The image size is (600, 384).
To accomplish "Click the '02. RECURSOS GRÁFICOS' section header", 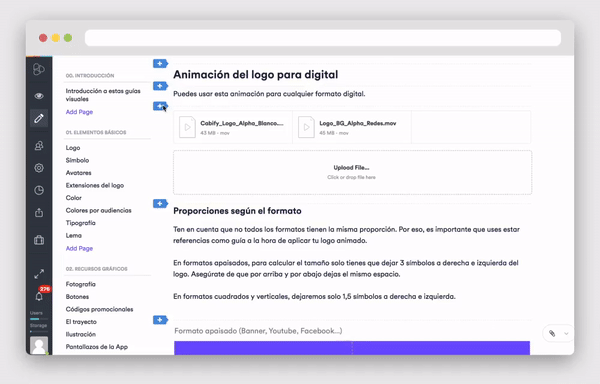I will (96, 269).
